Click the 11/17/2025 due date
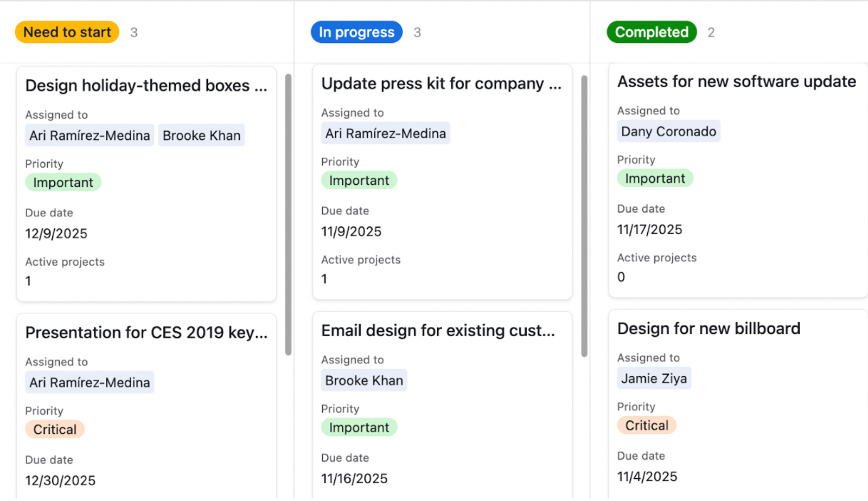Viewport: 868px width, 501px height. (650, 229)
